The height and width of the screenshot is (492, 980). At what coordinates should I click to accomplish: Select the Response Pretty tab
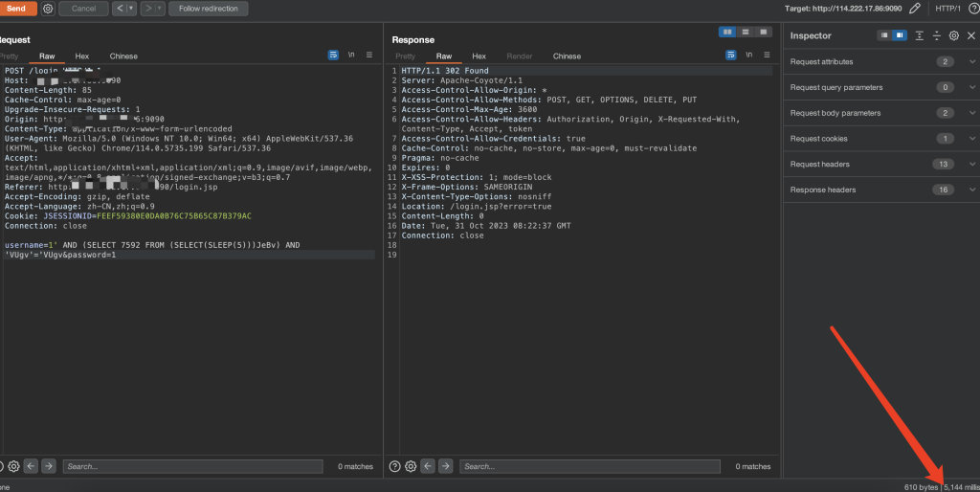click(x=405, y=56)
